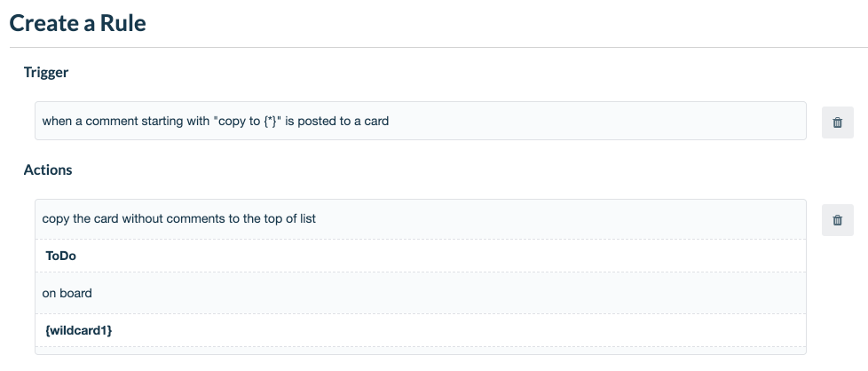Viewport: 868px width, 371px height.
Task: Select the ToDo list name field
Action: 421,256
